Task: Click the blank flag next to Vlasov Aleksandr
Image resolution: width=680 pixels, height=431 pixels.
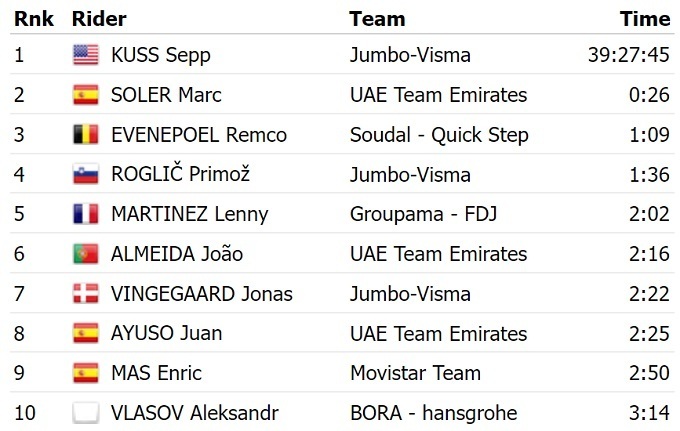Action: (x=86, y=413)
